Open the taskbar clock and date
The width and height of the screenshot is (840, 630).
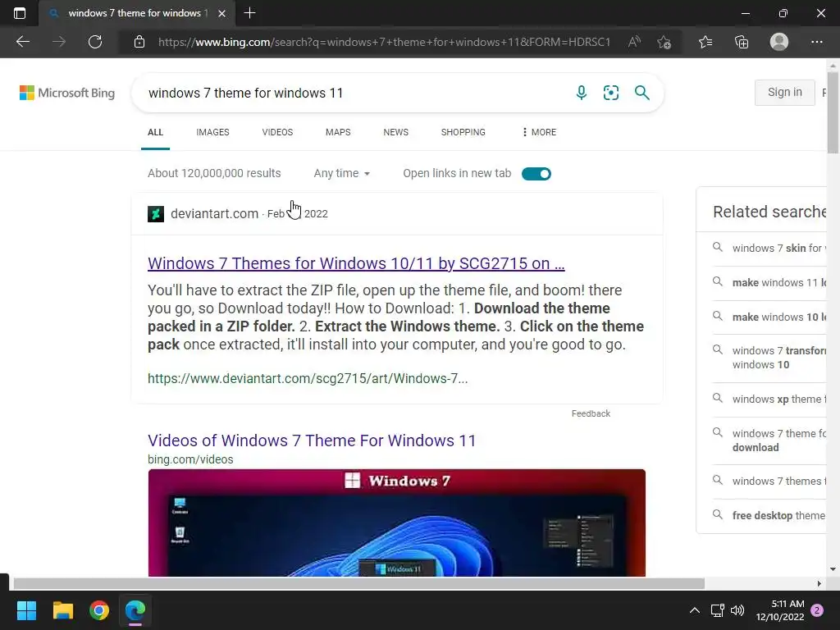[x=780, y=610]
